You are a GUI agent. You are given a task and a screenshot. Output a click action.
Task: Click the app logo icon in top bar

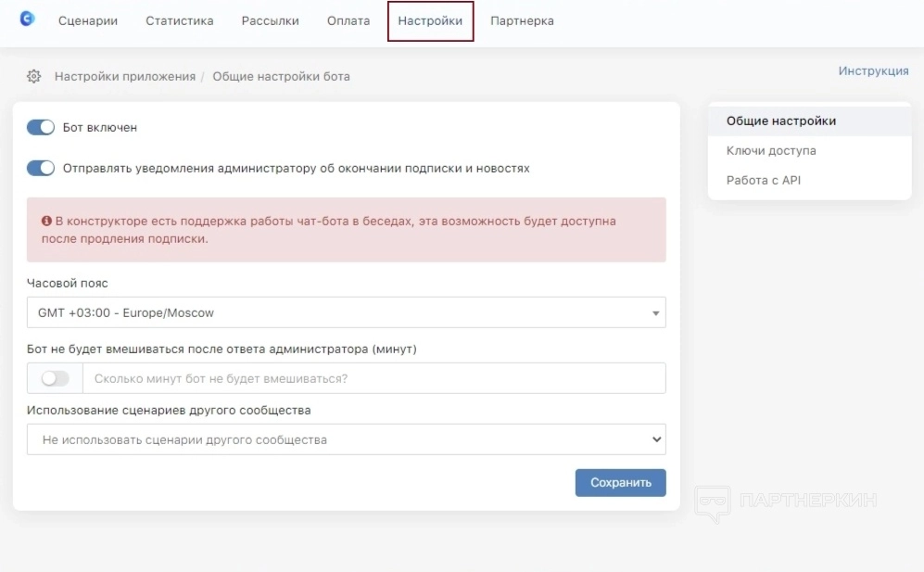(x=27, y=19)
